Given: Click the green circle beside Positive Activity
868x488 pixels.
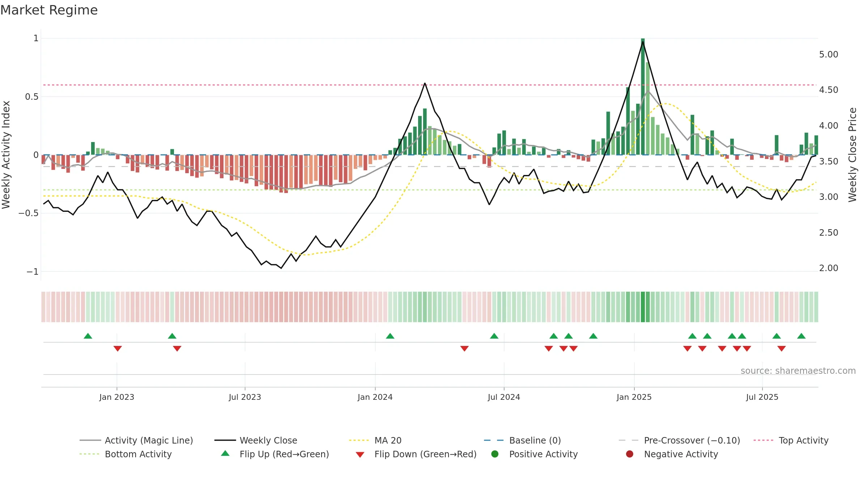Looking at the screenshot, I should 495,454.
